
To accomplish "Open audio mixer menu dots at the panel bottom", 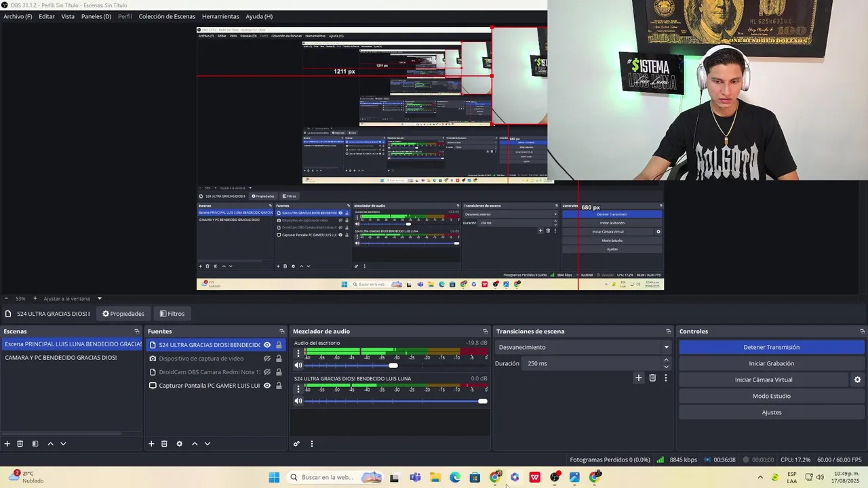I will click(312, 444).
